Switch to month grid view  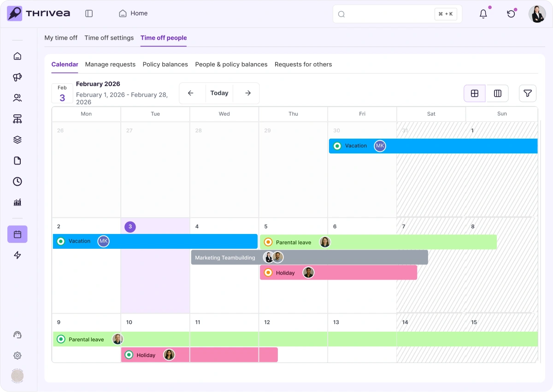point(475,94)
